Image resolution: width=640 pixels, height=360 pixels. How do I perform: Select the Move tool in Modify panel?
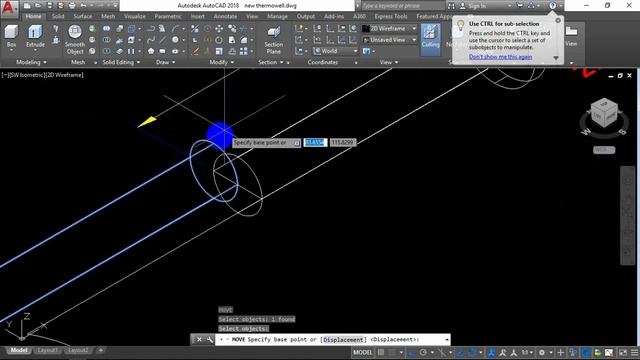[x=219, y=29]
